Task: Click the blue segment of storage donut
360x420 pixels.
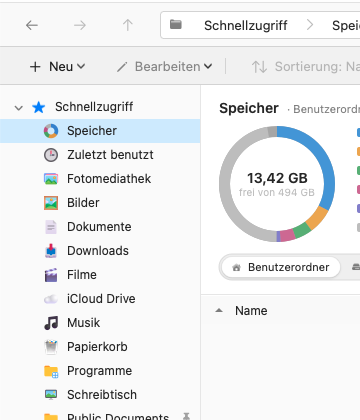Action: [x=322, y=157]
